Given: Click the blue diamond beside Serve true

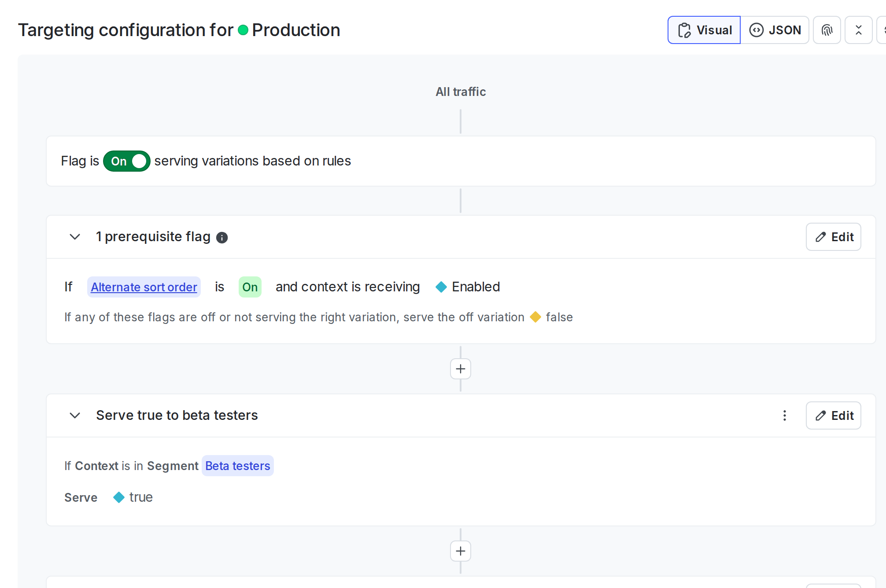Looking at the screenshot, I should (118, 497).
